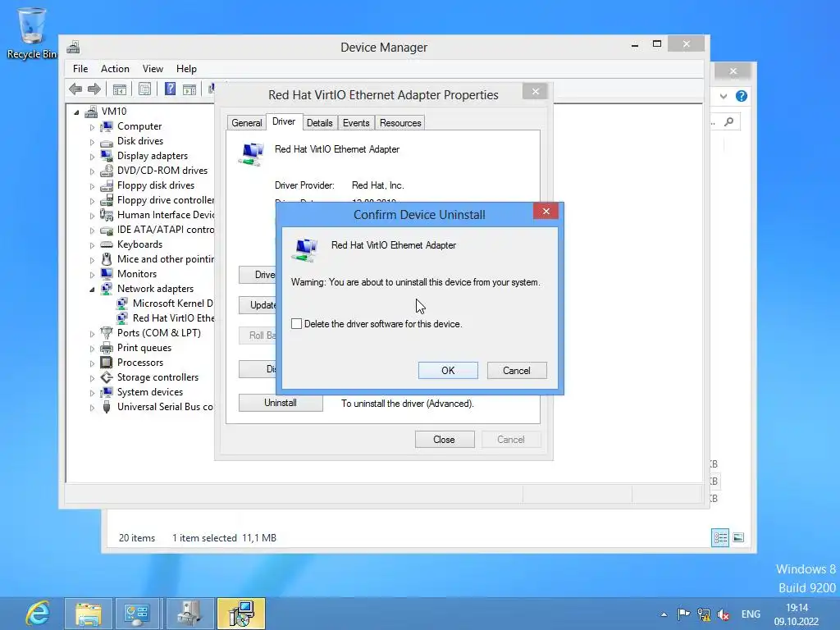Expand the Floppy disk drives node
The image size is (840, 630).
click(92, 186)
